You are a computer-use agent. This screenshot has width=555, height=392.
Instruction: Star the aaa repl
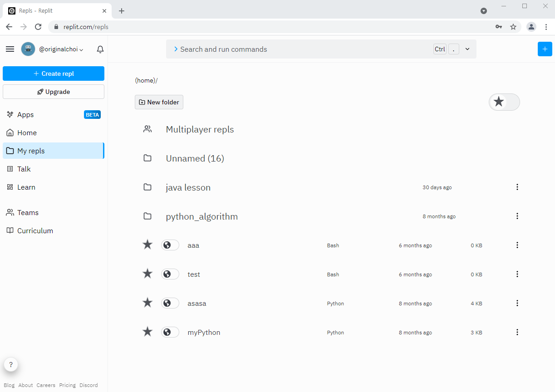(x=147, y=245)
